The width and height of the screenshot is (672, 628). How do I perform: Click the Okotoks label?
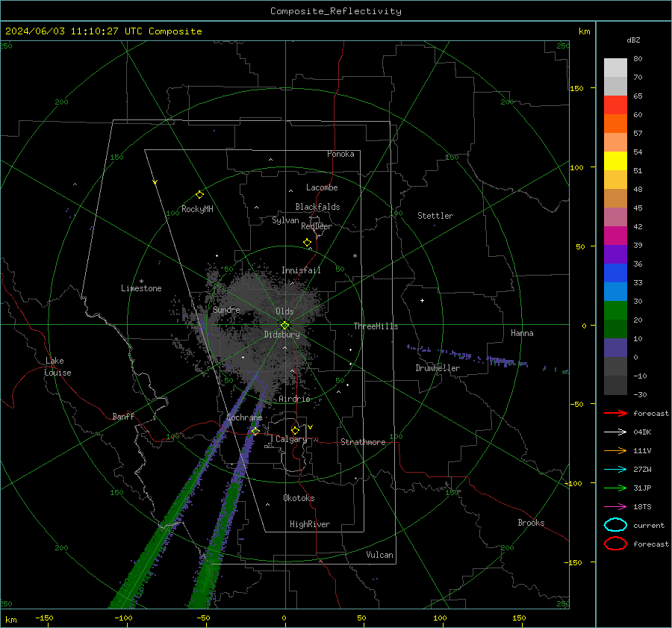[299, 498]
